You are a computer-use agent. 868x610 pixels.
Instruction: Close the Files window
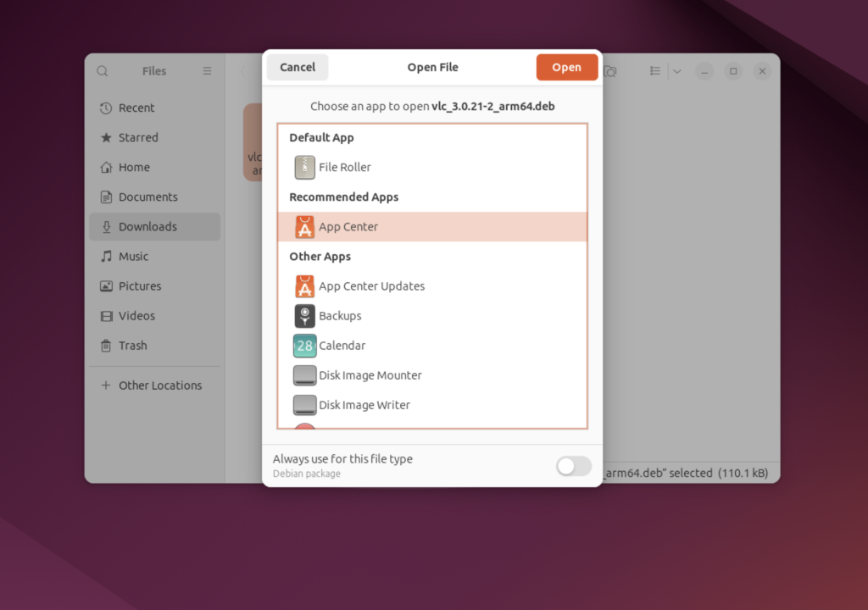762,71
